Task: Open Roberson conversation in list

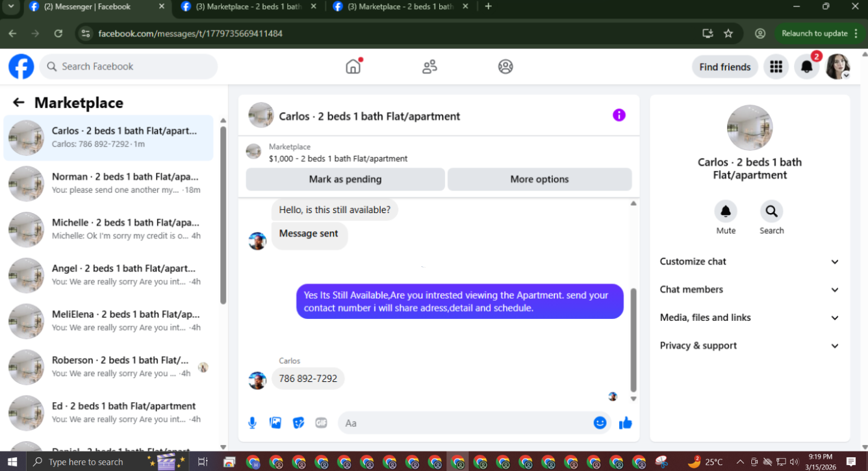Action: 108,367
